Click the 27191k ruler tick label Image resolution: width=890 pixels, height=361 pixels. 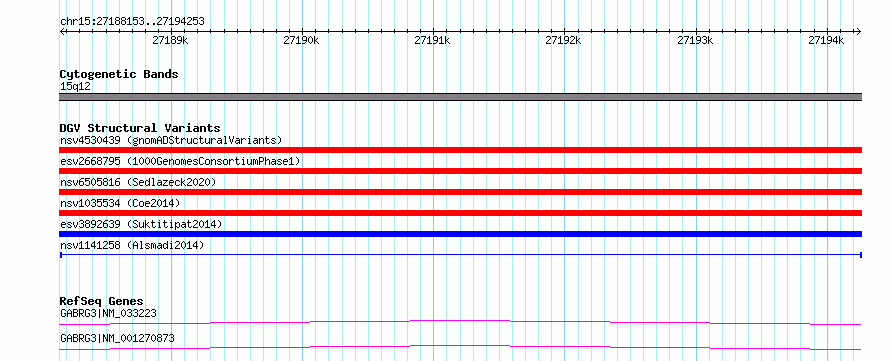[433, 40]
